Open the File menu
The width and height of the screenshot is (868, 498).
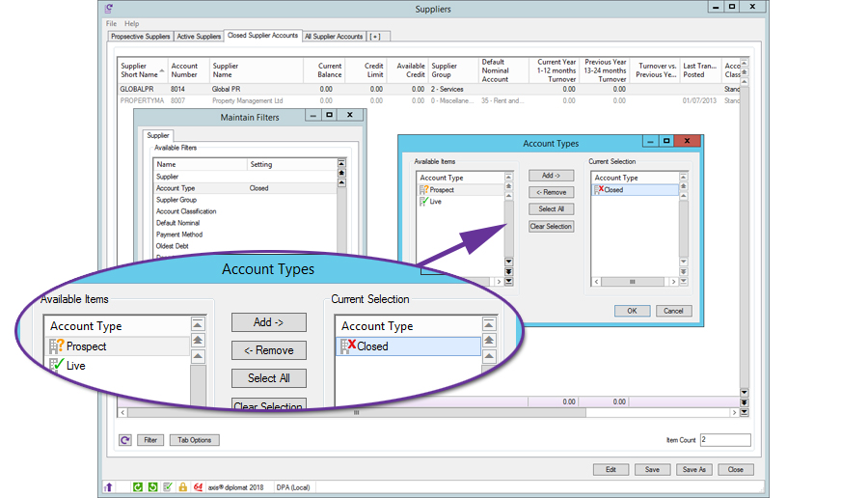pyautogui.click(x=111, y=23)
